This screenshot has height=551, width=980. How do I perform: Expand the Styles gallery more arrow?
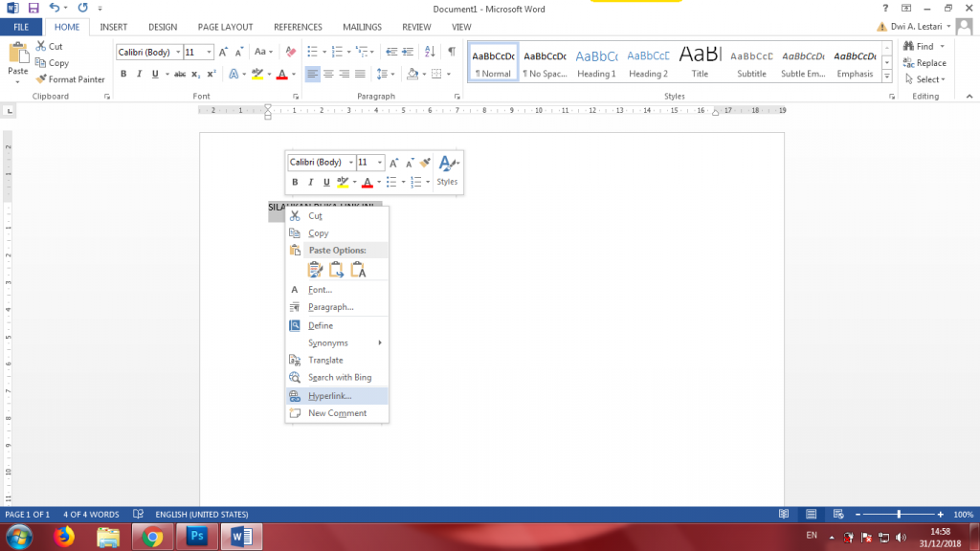point(887,77)
